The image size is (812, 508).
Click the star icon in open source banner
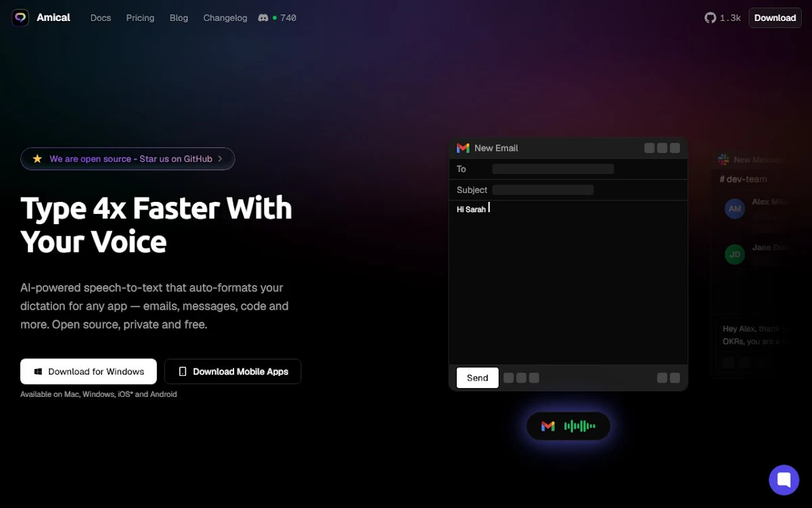(37, 158)
